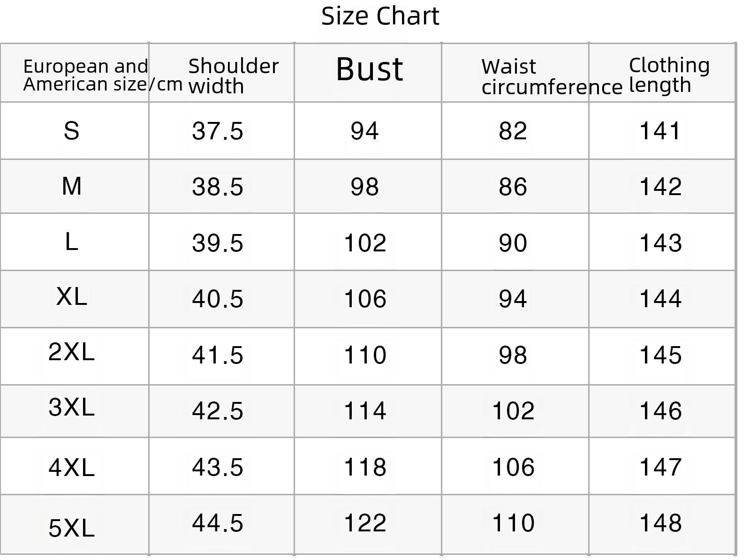Select the 5XL size row label
Image resolution: width=750 pixels, height=560 pixels.
pyautogui.click(x=71, y=528)
